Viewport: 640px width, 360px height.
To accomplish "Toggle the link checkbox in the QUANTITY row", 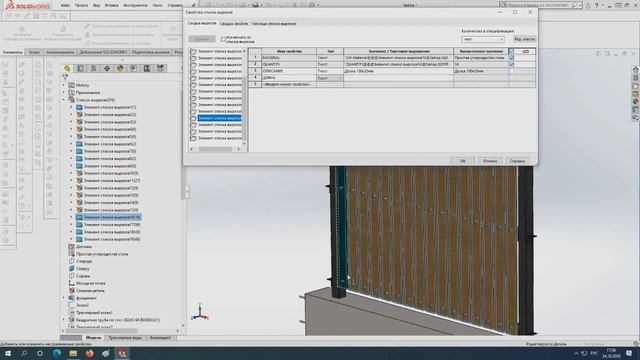I will pos(511,64).
